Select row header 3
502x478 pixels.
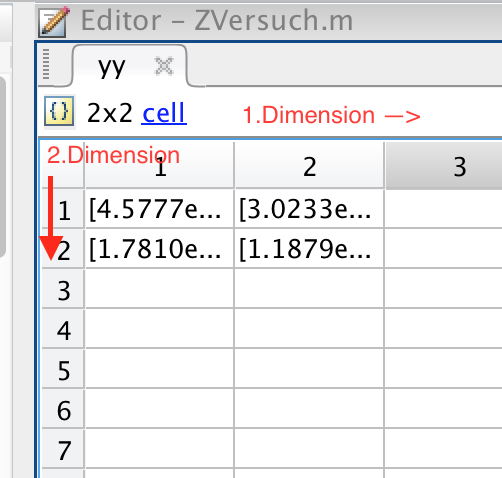coord(63,289)
